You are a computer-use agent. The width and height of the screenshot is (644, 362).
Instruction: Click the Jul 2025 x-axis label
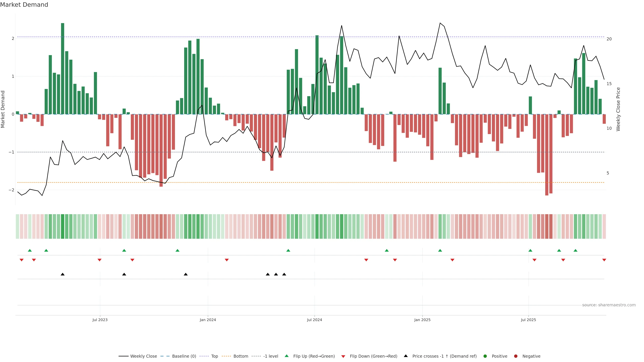coord(528,320)
